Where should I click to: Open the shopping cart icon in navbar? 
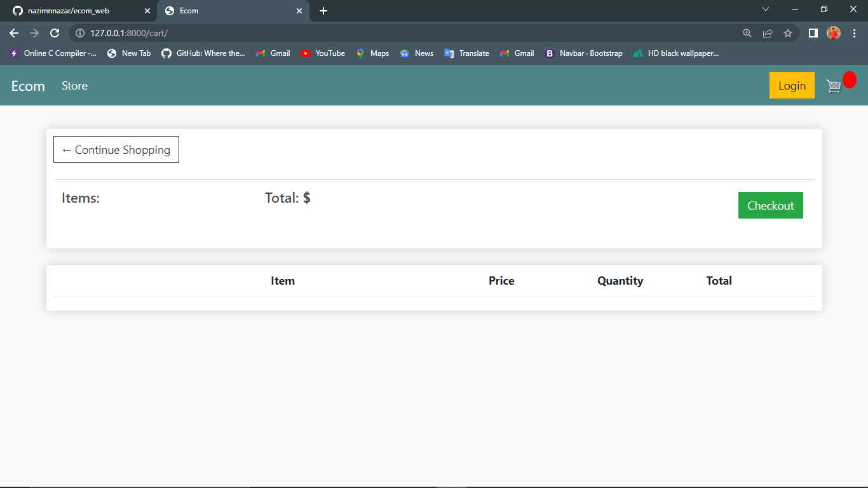[x=834, y=86]
